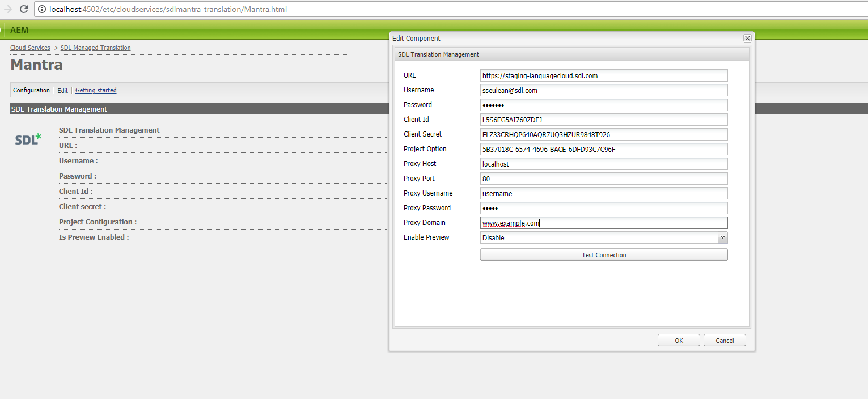The width and height of the screenshot is (868, 399).
Task: Confirm the dialog with OK
Action: point(679,341)
